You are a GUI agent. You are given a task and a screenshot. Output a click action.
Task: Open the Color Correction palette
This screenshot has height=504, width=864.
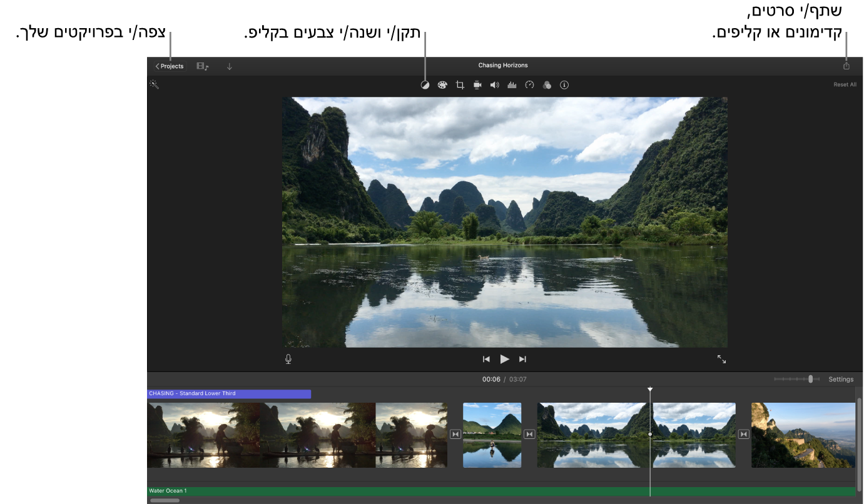point(442,84)
